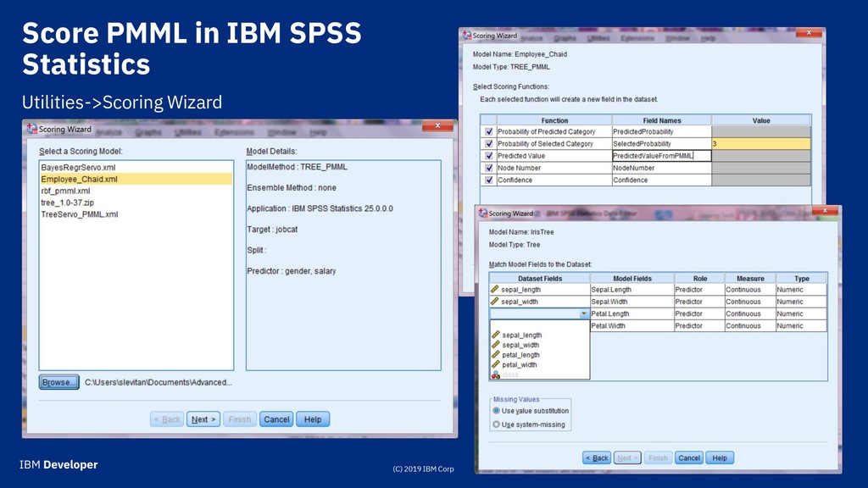This screenshot has width=868, height=488.
Task: Select Employee_Chaid.xml model
Action: pyautogui.click(x=136, y=179)
